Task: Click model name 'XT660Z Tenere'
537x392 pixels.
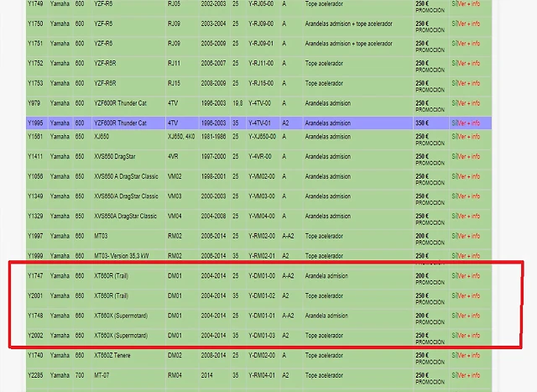Action: tap(112, 355)
